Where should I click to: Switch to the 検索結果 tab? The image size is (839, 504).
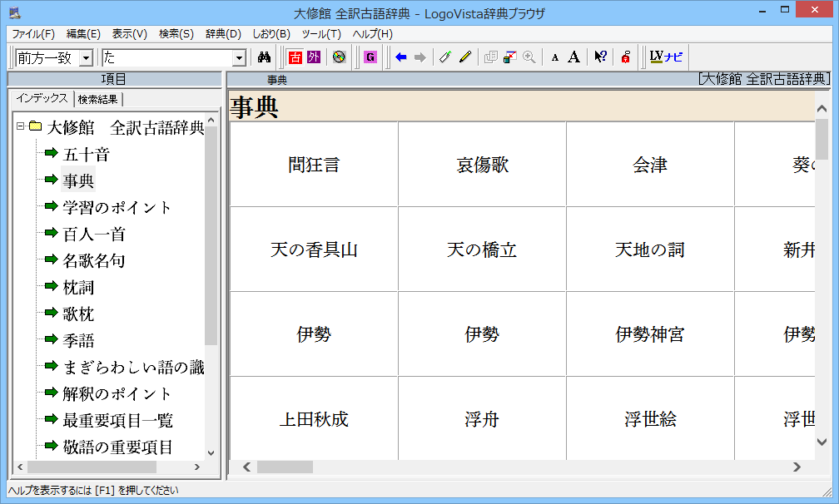(x=98, y=99)
